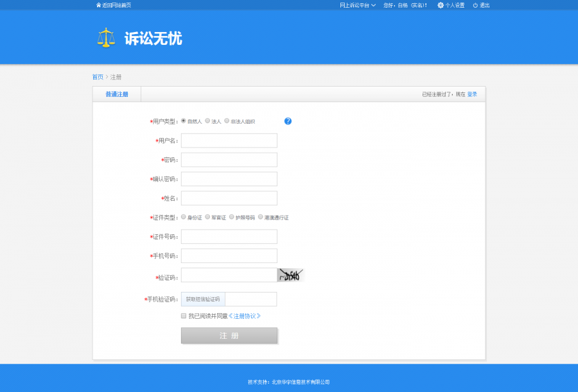Switch to the 普通注册 tab
This screenshot has height=392, width=578.
point(117,94)
